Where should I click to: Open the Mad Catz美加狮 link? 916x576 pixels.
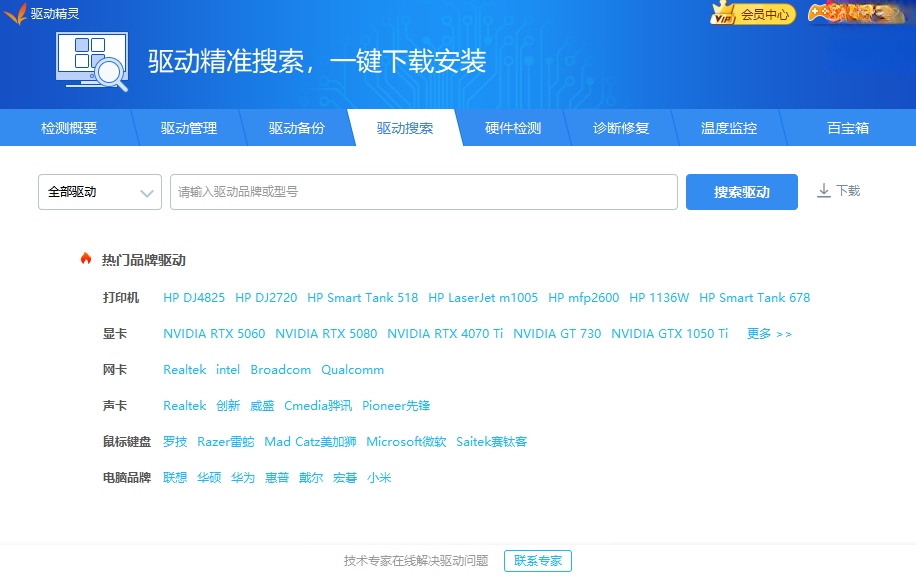click(x=310, y=442)
